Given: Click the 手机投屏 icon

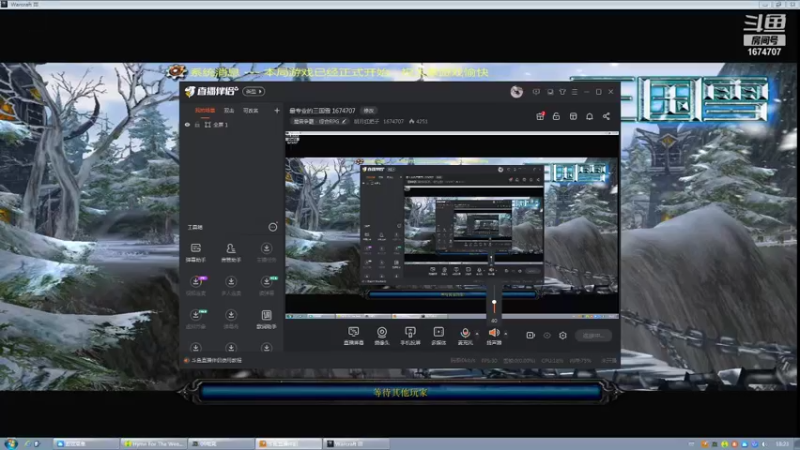Looking at the screenshot, I should click(x=410, y=332).
